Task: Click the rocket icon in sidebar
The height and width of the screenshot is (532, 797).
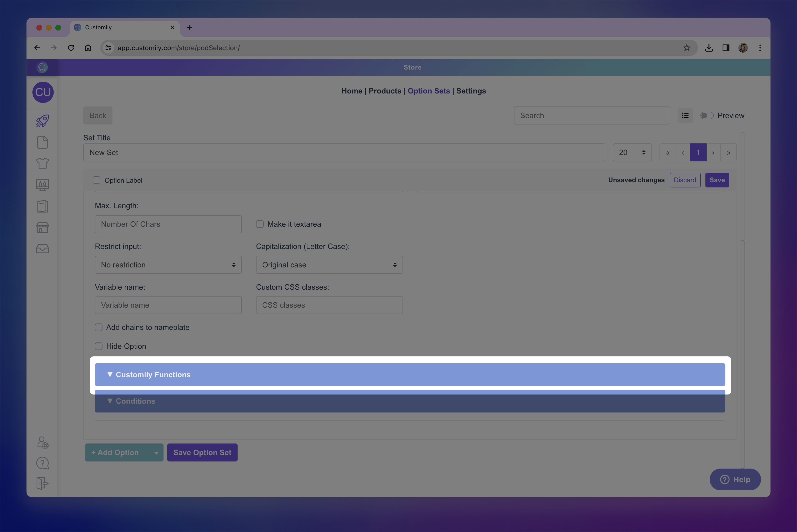Action: [42, 121]
